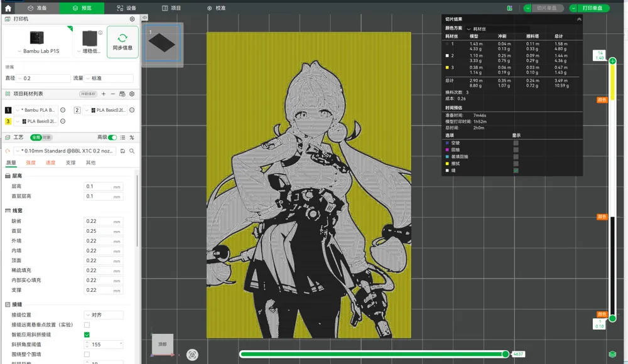The width and height of the screenshot is (628, 364).
Task: Open the Home screen icon
Action: click(8, 8)
